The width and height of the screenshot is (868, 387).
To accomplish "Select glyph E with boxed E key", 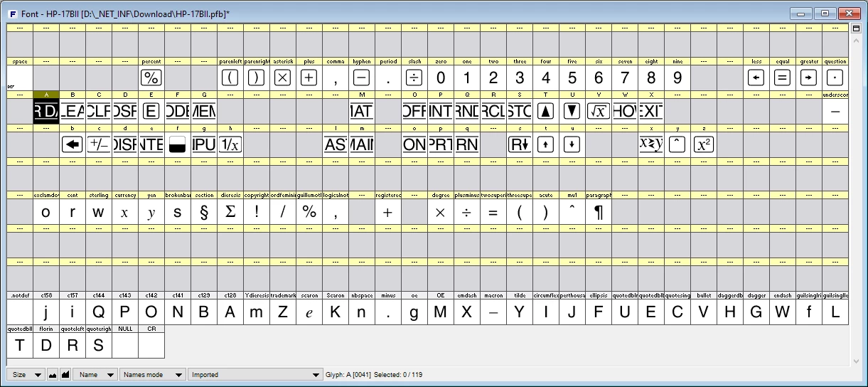I will pyautogui.click(x=151, y=111).
